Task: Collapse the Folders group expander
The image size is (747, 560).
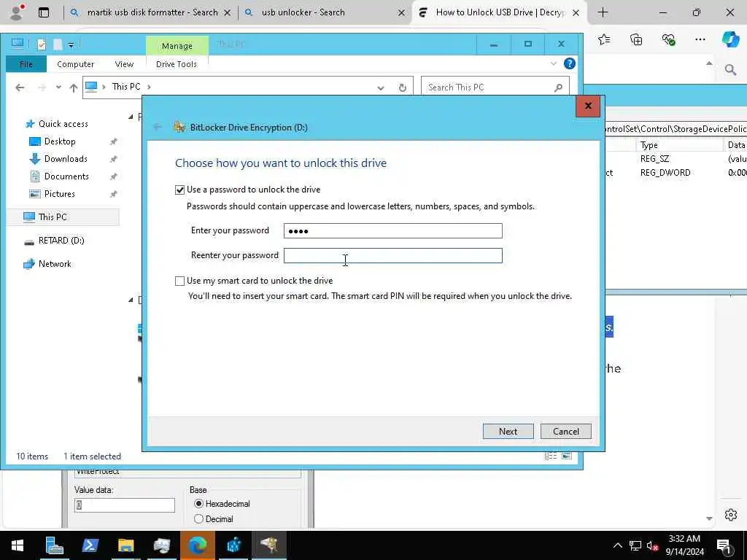Action: (x=131, y=117)
